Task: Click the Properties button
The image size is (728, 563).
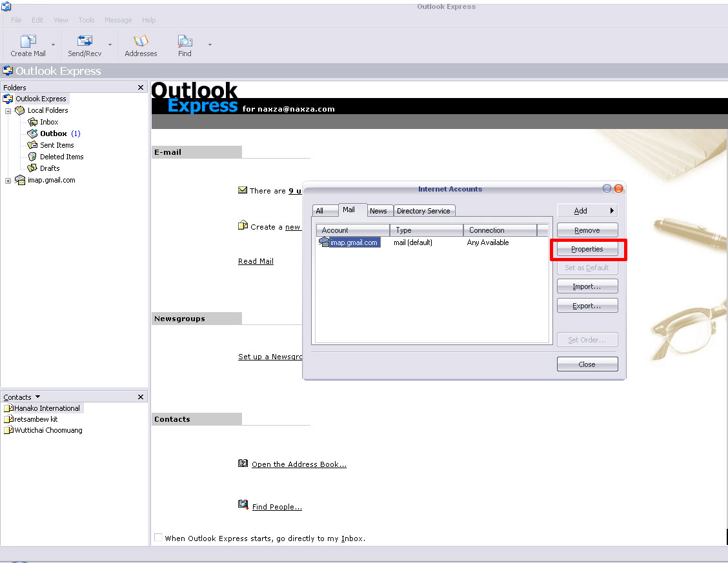Action: [x=587, y=249]
